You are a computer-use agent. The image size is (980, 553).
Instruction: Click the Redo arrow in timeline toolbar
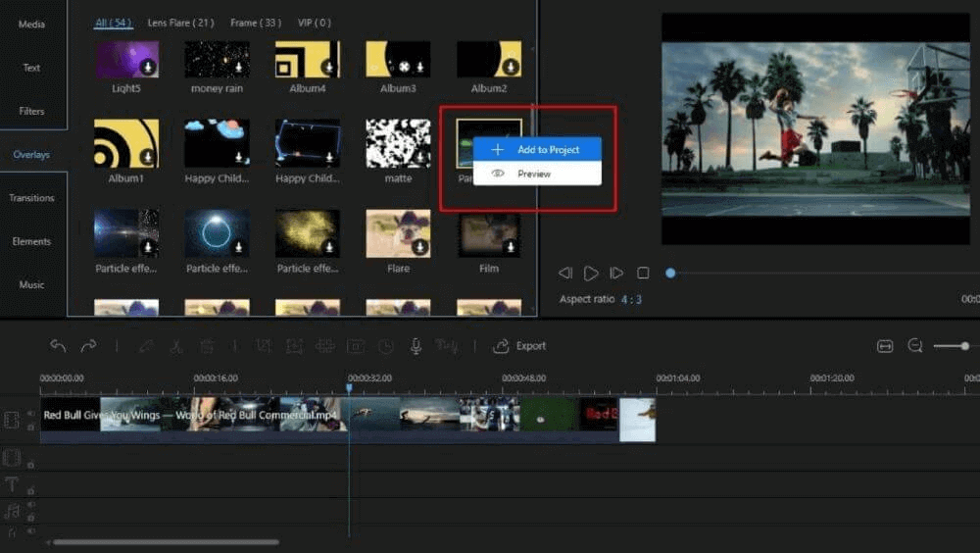(88, 346)
